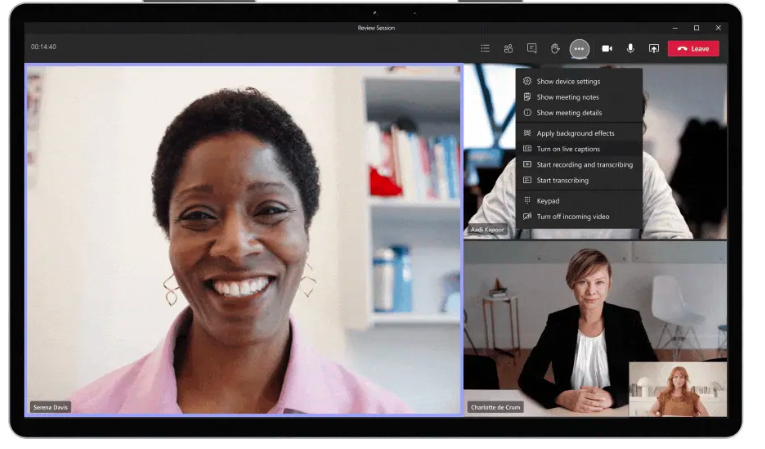Image resolution: width=765 pixels, height=449 pixels.
Task: Choose Apply background effects
Action: (x=575, y=133)
